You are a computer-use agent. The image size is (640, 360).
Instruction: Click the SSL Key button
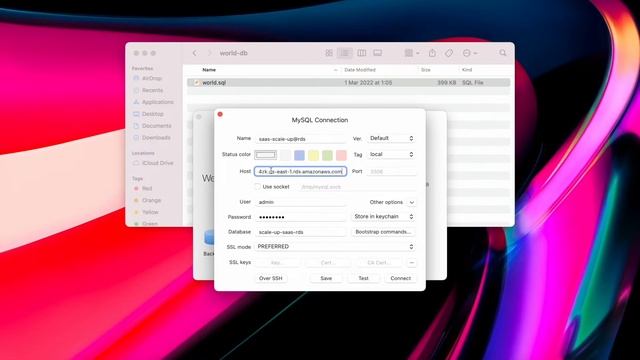[277, 263]
